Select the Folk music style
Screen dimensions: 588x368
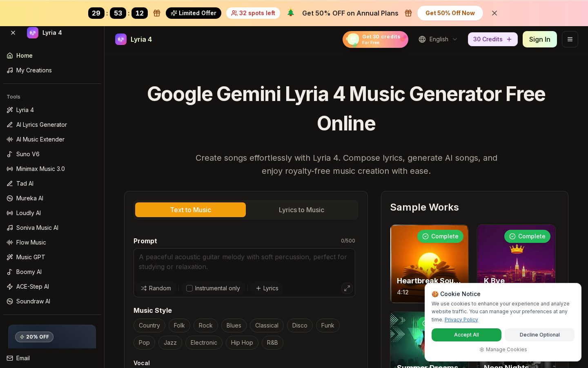click(179, 325)
